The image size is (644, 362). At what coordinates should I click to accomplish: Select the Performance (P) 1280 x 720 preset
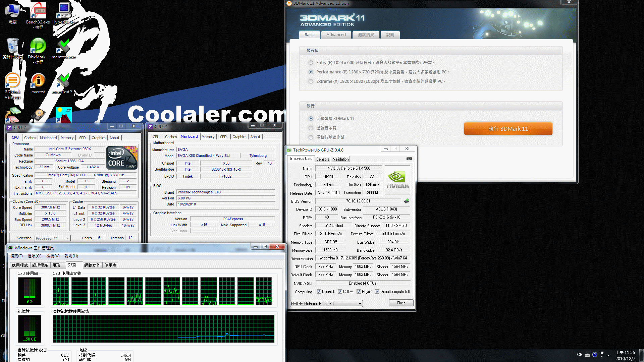tap(311, 72)
